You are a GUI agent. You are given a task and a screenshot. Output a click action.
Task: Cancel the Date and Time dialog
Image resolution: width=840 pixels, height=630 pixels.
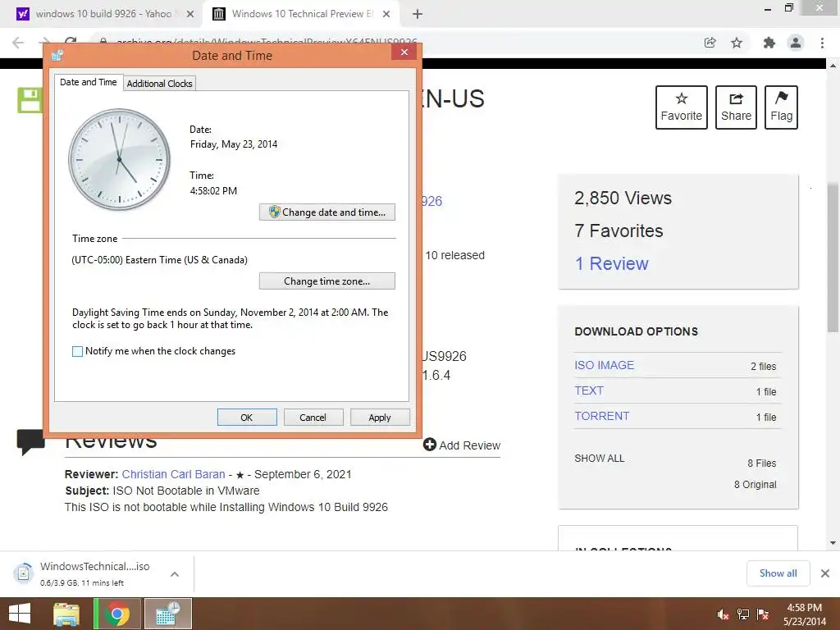pyautogui.click(x=313, y=418)
